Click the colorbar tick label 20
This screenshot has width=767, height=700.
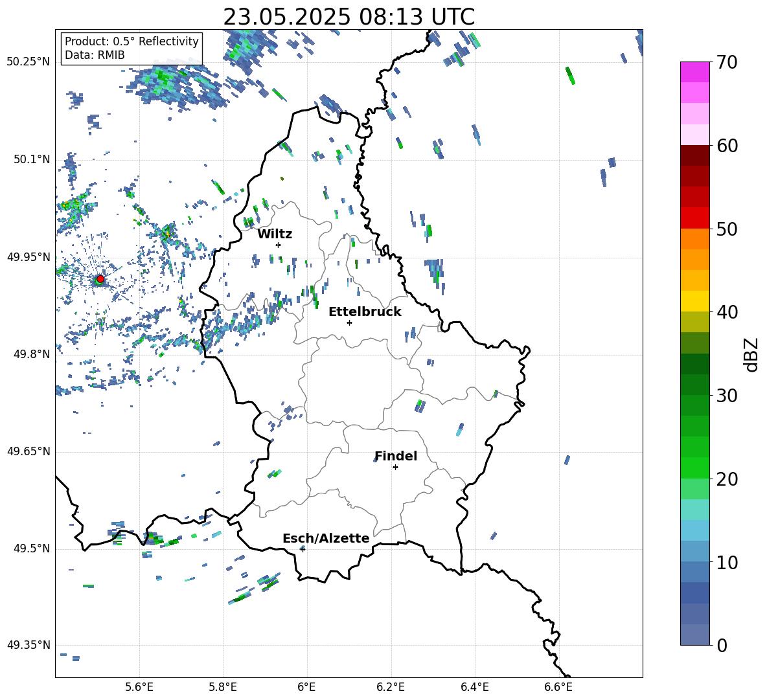727,479
